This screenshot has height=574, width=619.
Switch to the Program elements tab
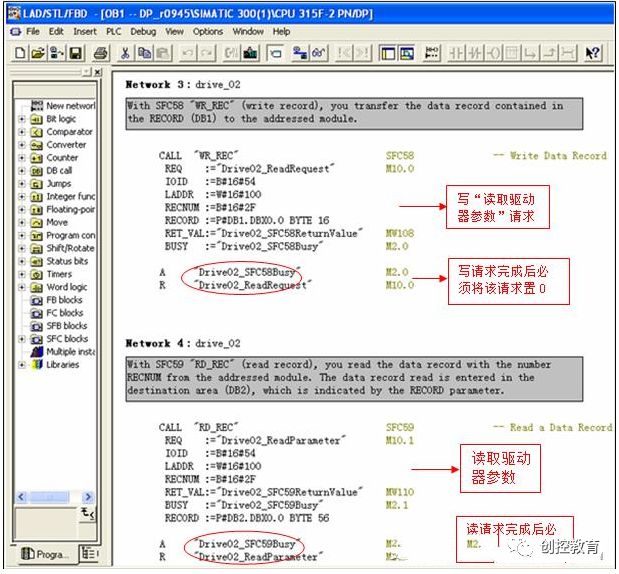pyautogui.click(x=46, y=555)
